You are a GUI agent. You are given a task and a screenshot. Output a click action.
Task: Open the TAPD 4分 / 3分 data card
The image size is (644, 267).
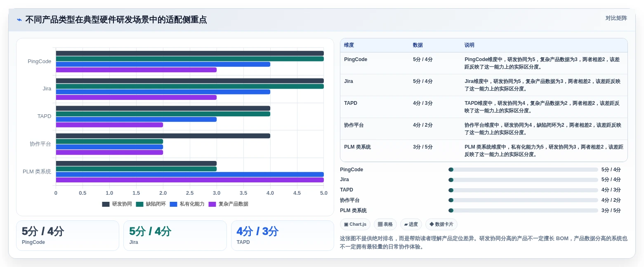pos(283,236)
